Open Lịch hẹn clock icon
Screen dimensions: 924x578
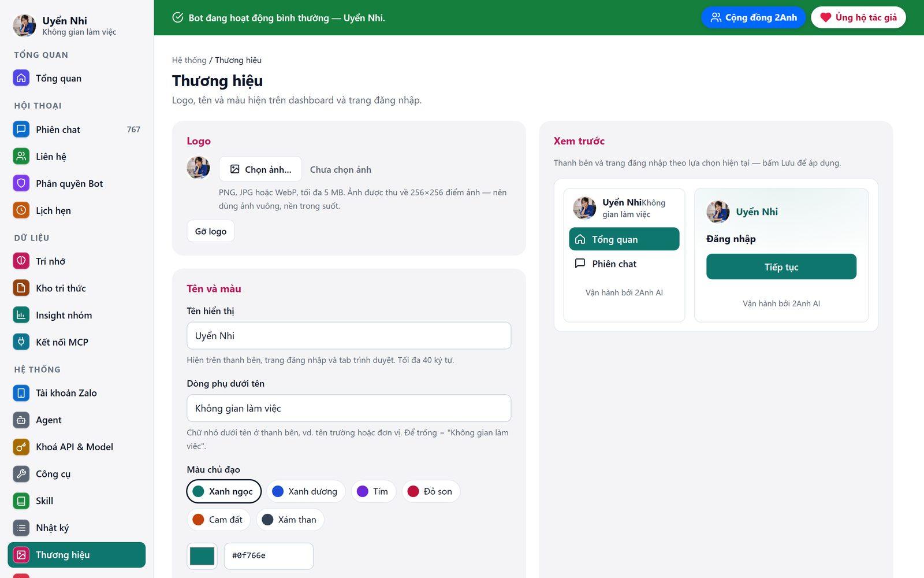pyautogui.click(x=21, y=210)
